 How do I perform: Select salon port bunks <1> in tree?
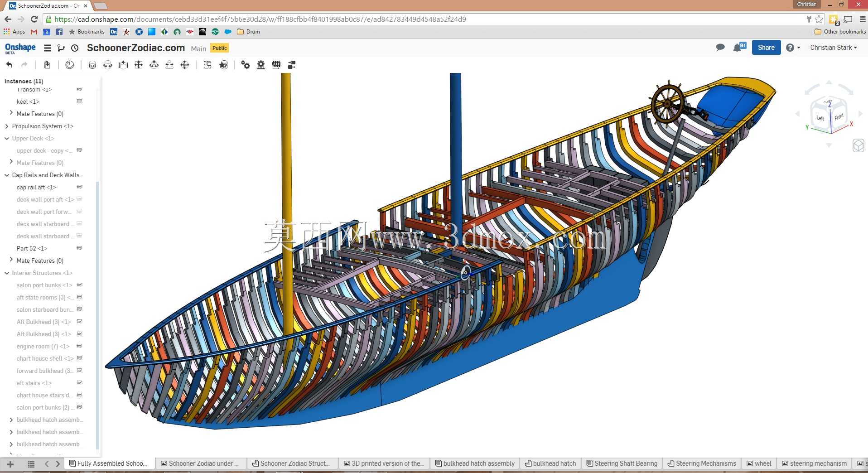click(x=44, y=285)
